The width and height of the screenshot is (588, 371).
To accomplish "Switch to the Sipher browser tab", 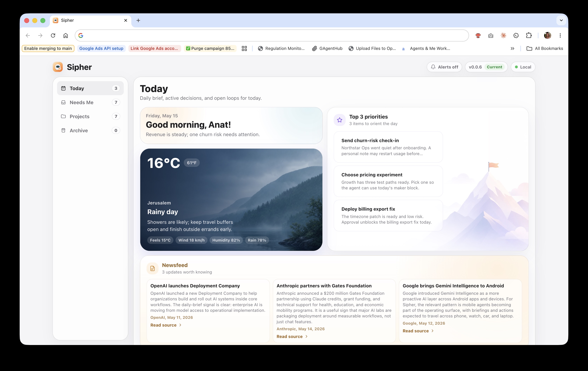I will tap(90, 21).
